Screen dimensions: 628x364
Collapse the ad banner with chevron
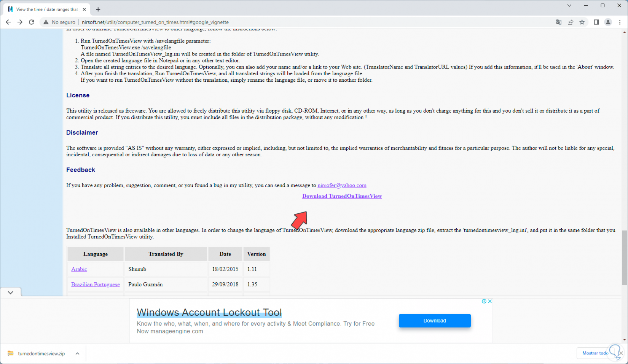click(x=10, y=292)
